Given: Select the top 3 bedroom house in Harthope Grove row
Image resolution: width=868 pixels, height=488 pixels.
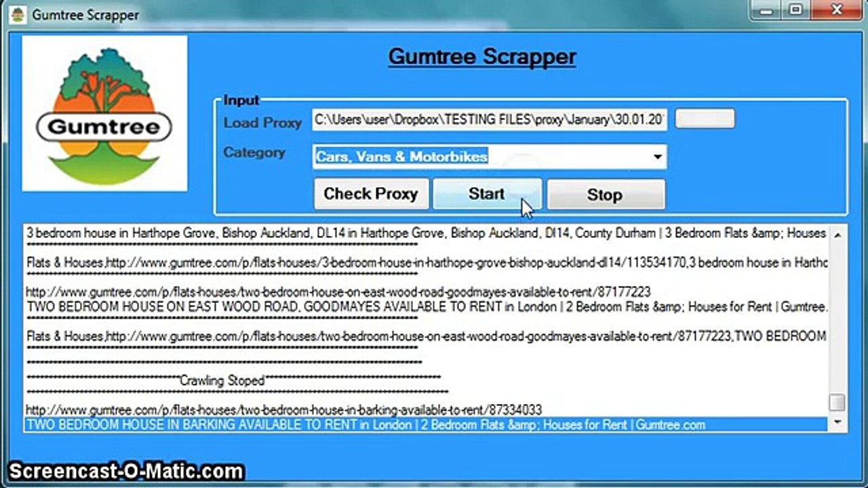Looking at the screenshot, I should [x=426, y=233].
